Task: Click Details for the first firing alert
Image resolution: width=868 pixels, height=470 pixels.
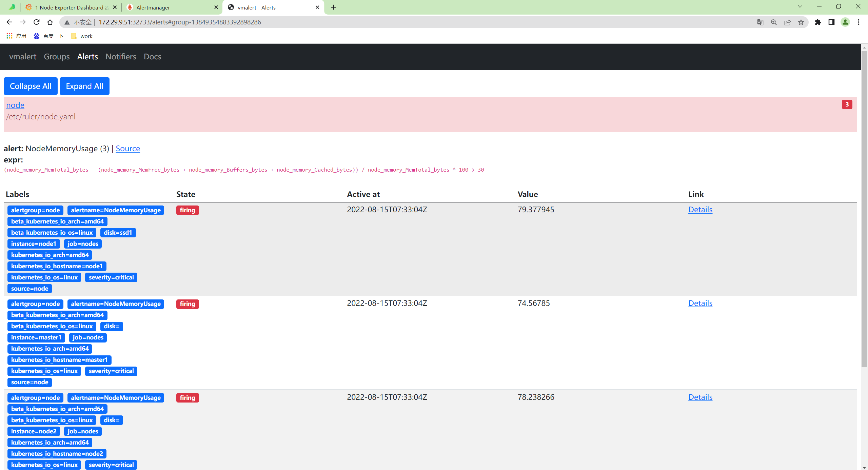Action: click(x=700, y=210)
